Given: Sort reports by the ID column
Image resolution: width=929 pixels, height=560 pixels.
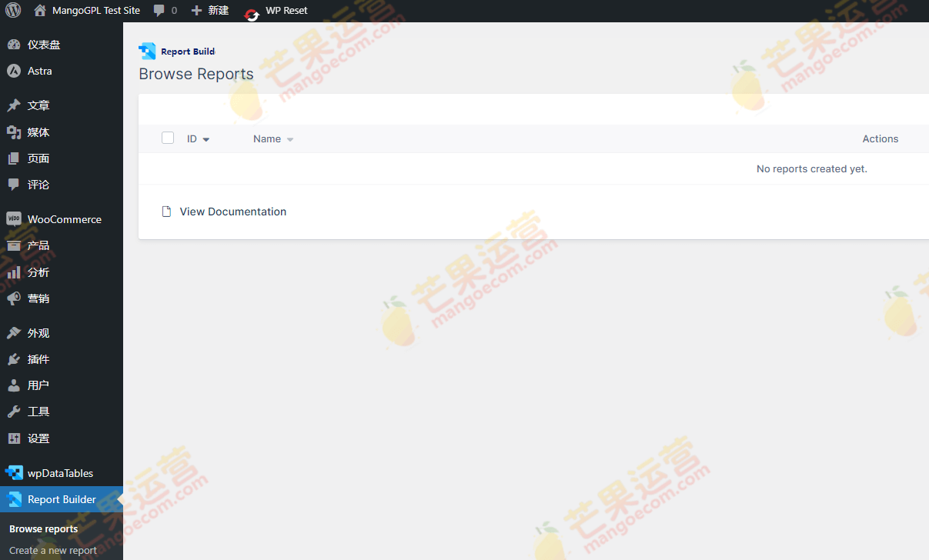Looking at the screenshot, I should (194, 138).
